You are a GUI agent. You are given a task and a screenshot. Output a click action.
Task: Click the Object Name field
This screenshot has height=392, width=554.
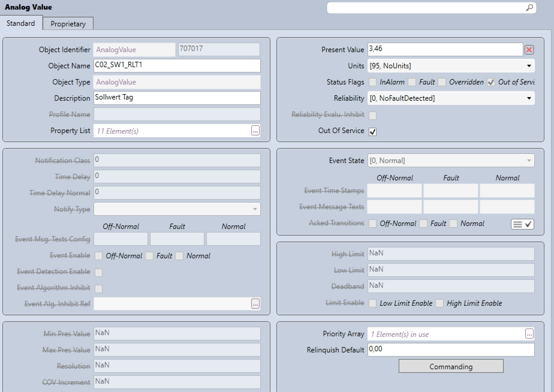click(177, 66)
